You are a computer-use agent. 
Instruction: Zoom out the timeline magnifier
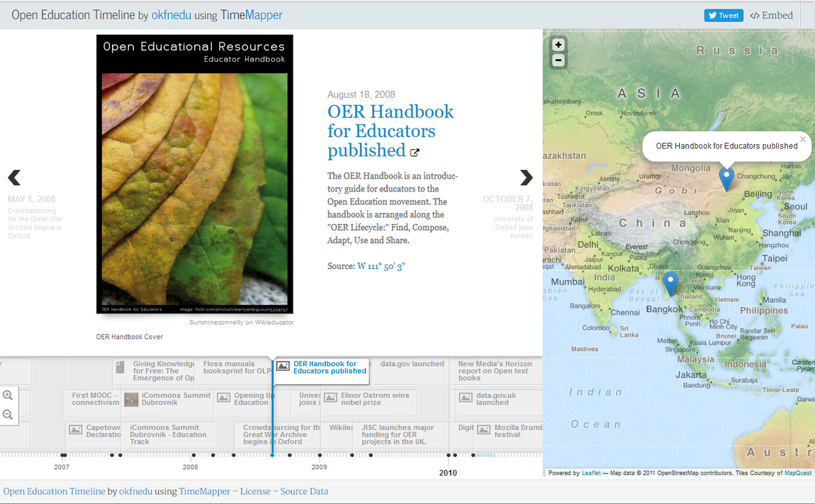click(x=7, y=414)
